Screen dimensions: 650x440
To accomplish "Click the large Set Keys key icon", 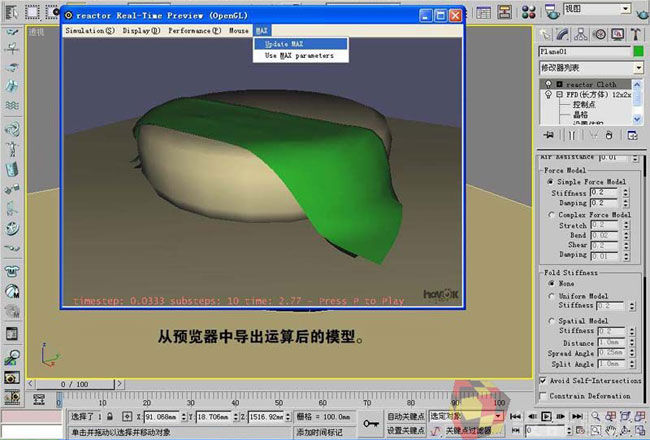I will 371,423.
